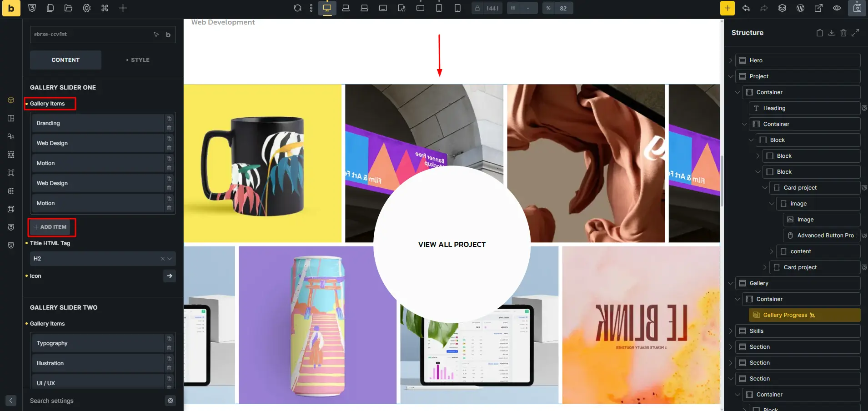Click the typography Aa icon in left rail
Viewport: 868px width, 411px height.
pyautogui.click(x=11, y=136)
